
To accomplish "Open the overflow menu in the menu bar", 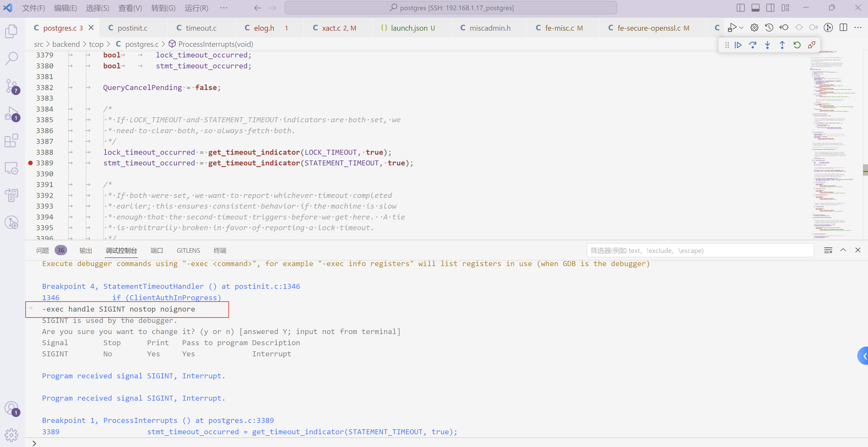I will pos(223,8).
